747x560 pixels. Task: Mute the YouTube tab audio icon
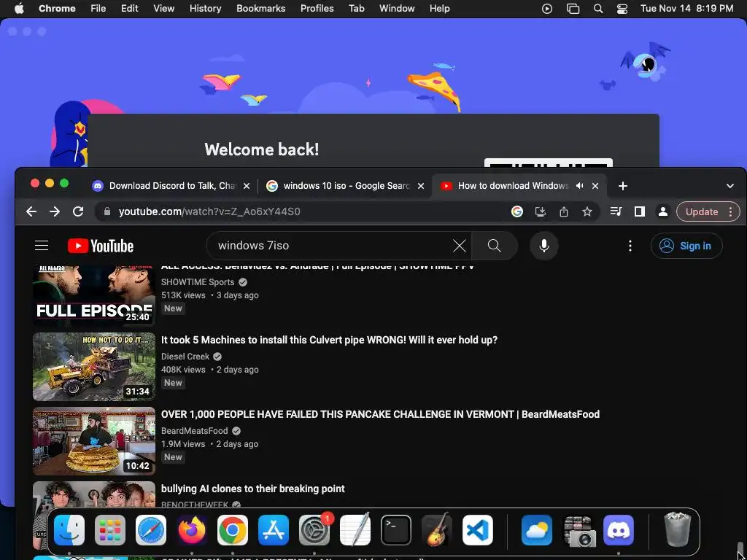tap(579, 186)
